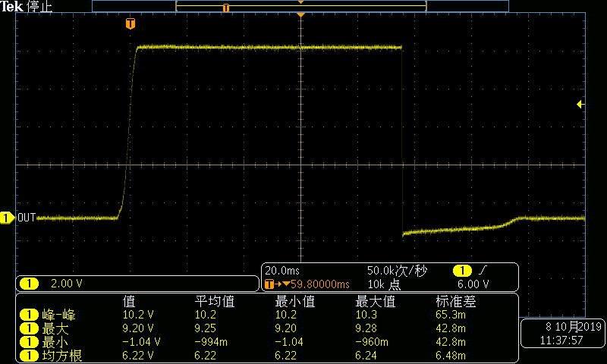Viewport: 607px width, 364px height.
Task: Click the channel 1 badge in the 最小 row
Action: point(29,342)
